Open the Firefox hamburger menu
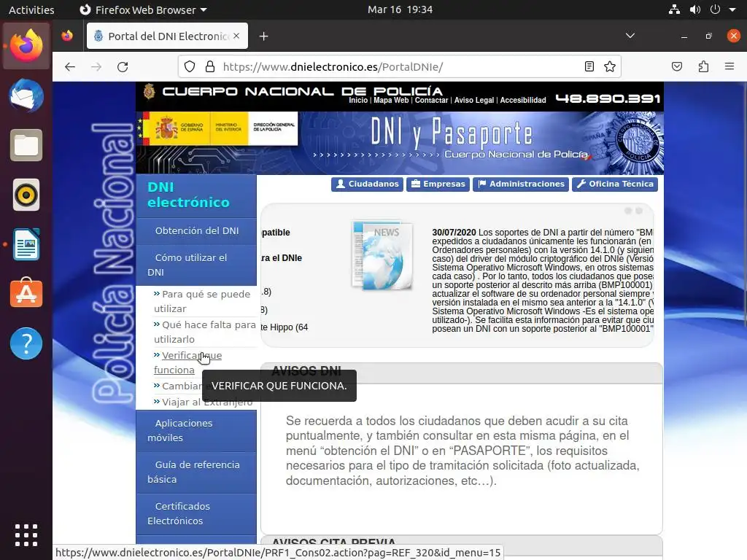The height and width of the screenshot is (560, 747). tap(729, 66)
